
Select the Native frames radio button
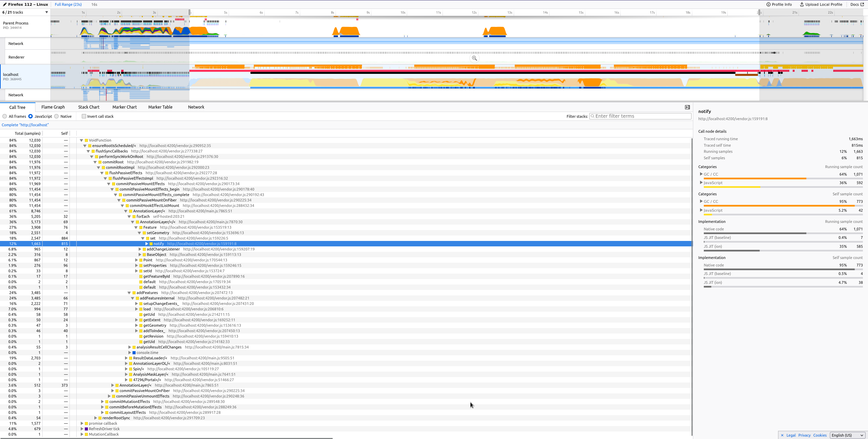point(56,116)
